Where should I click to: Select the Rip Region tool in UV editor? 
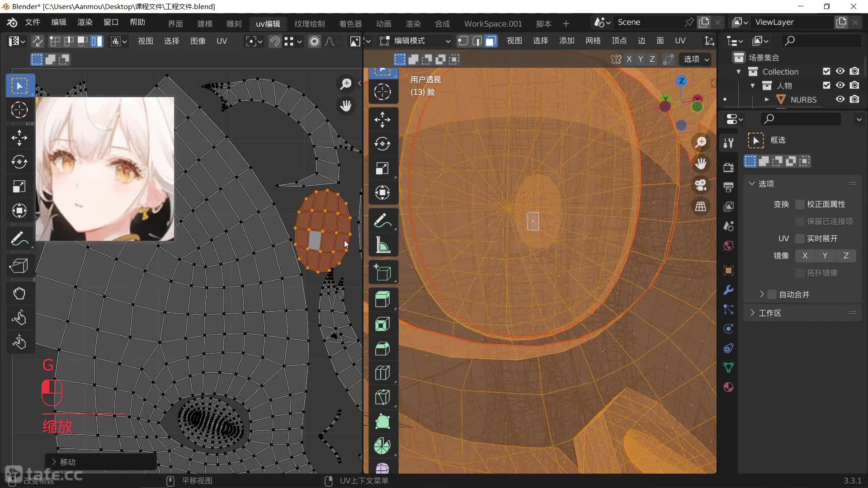pyautogui.click(x=19, y=265)
